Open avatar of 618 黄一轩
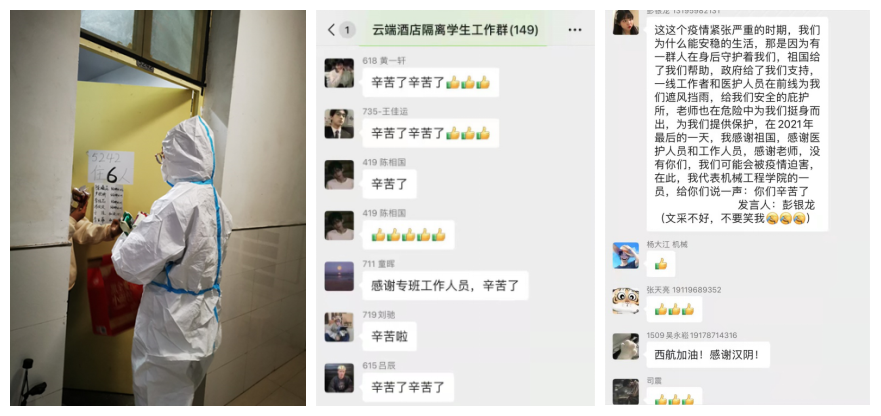The width and height of the screenshot is (881, 416). (339, 73)
